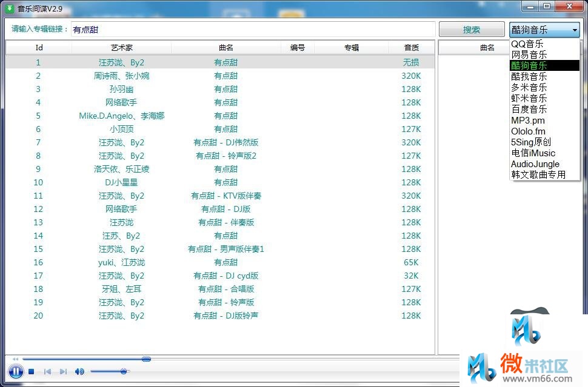
Task: Select song 有点甜 - DJ版 in row 12
Action: click(x=226, y=209)
